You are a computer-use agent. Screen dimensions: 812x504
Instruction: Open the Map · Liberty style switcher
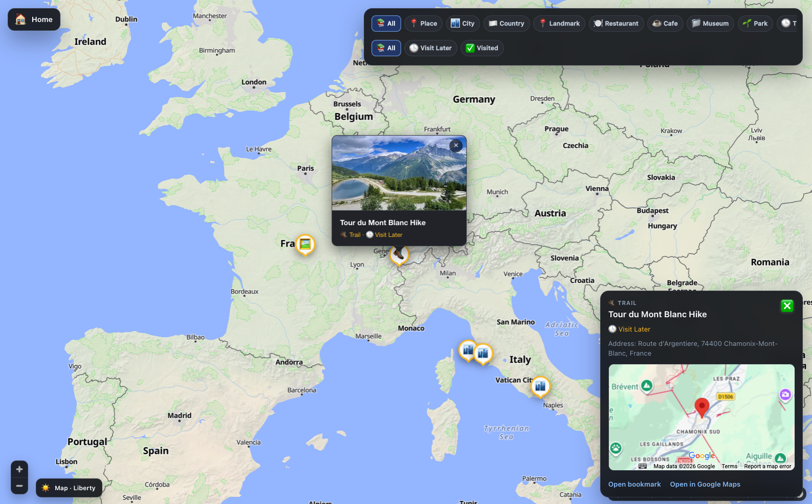coord(69,488)
